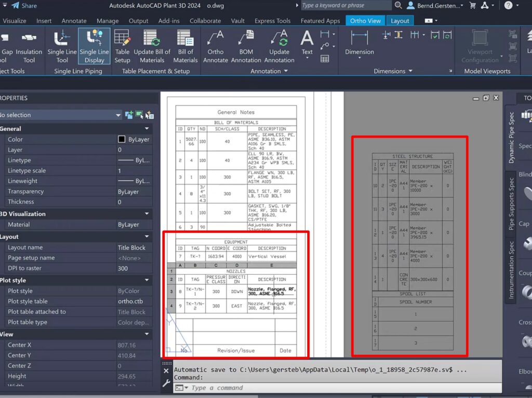Click the Color ByLayer swatch
Viewport: 532px width, 398px height.
(x=122, y=139)
